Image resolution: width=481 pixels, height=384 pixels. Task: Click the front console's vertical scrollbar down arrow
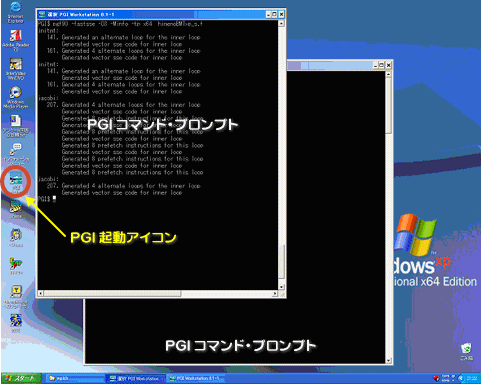(282, 287)
